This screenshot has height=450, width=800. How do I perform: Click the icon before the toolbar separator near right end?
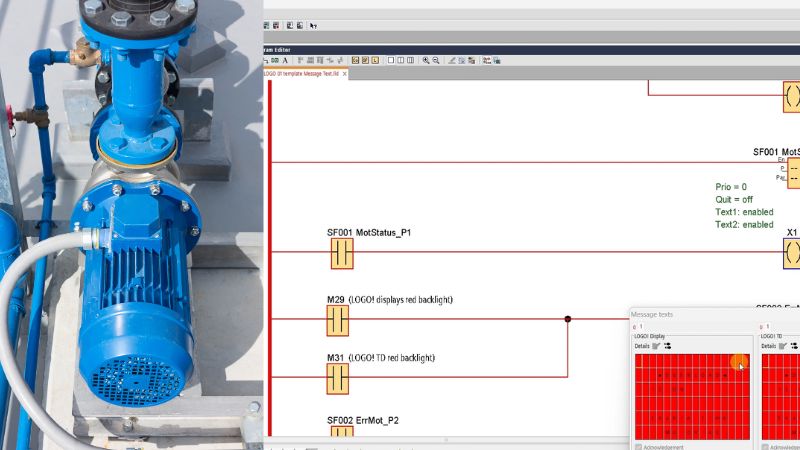click(x=472, y=61)
